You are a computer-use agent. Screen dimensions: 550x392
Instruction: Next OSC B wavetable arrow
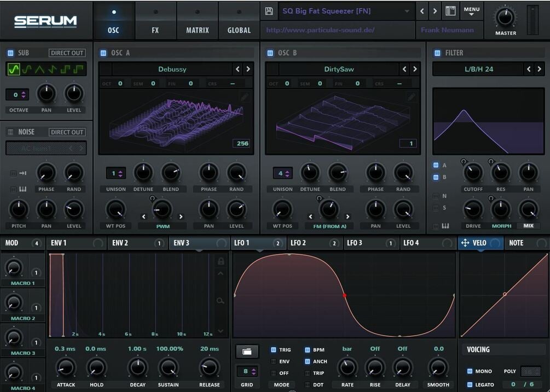click(x=415, y=69)
